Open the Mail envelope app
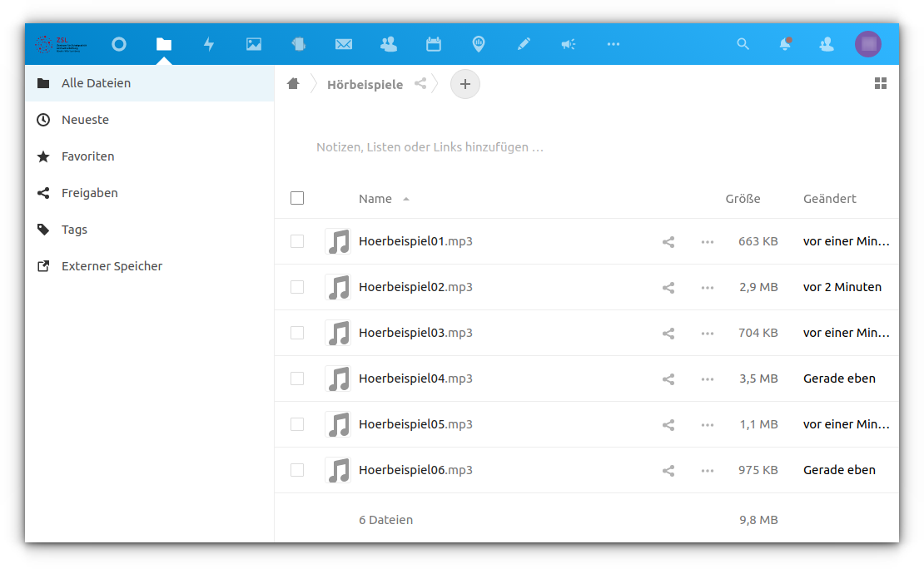This screenshot has width=924, height=569. [x=344, y=44]
